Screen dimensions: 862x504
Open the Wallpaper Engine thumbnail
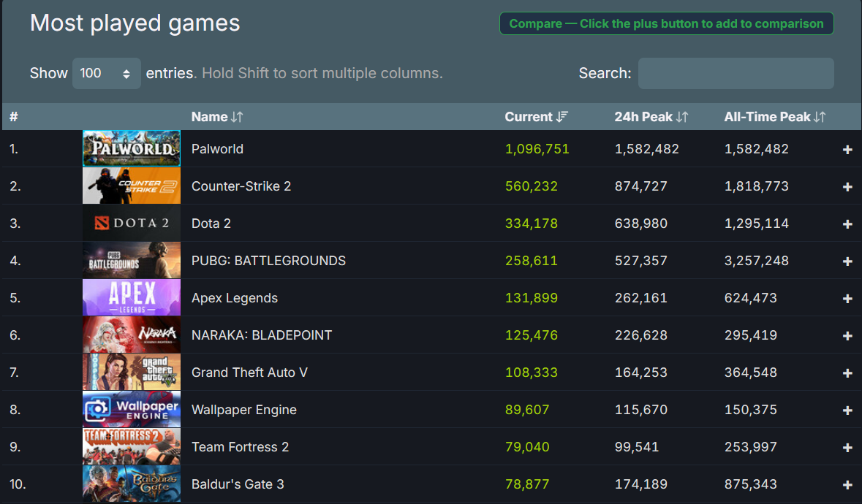pos(132,410)
